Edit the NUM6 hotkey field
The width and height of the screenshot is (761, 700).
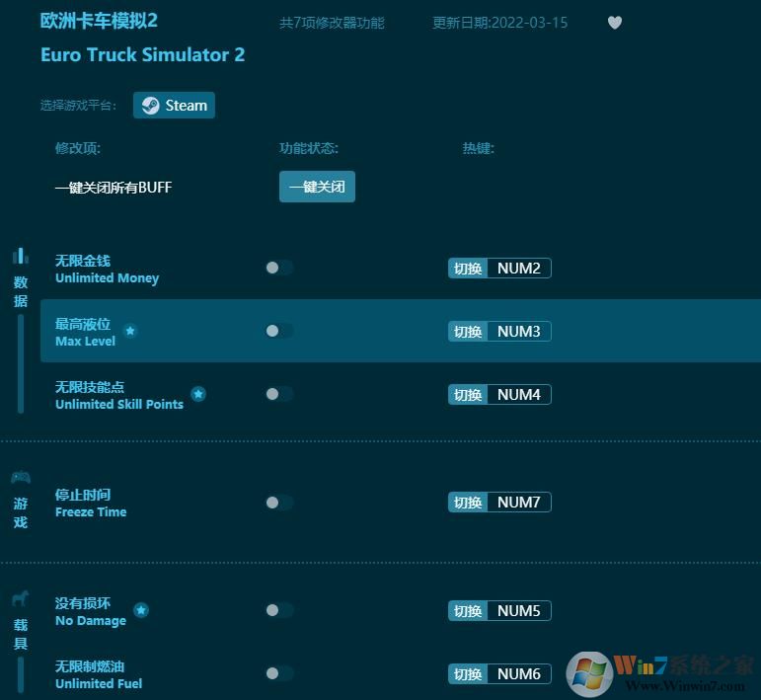[x=519, y=673]
